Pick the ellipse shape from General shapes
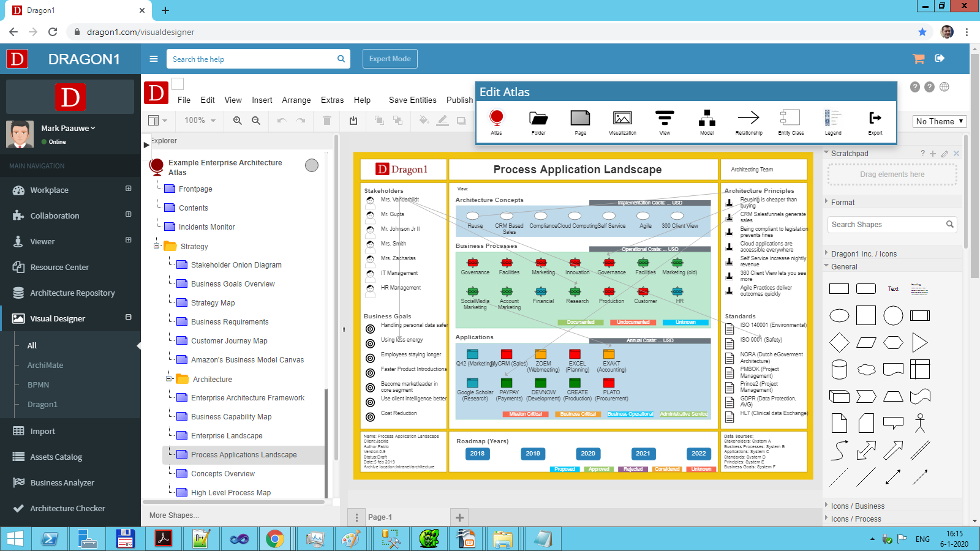Screen dimensions: 980x551 (839, 316)
